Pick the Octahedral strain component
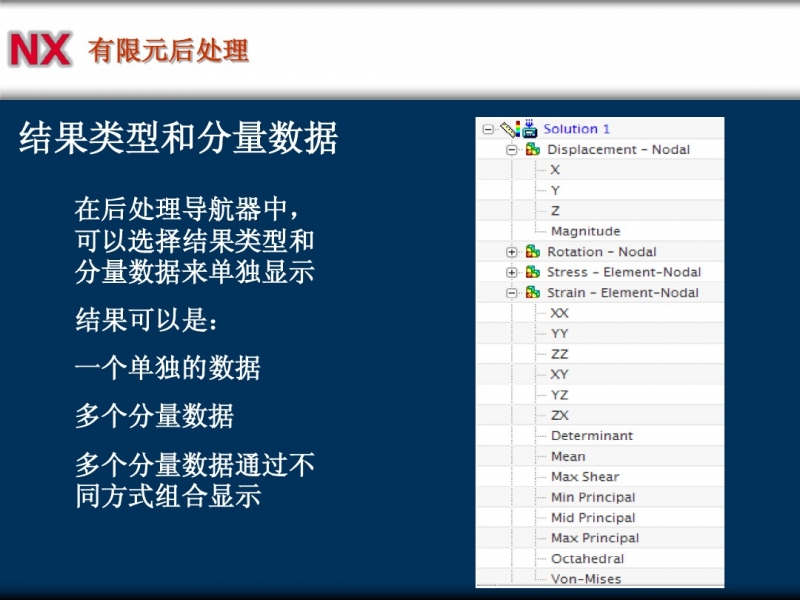The width and height of the screenshot is (800, 600). point(587,558)
